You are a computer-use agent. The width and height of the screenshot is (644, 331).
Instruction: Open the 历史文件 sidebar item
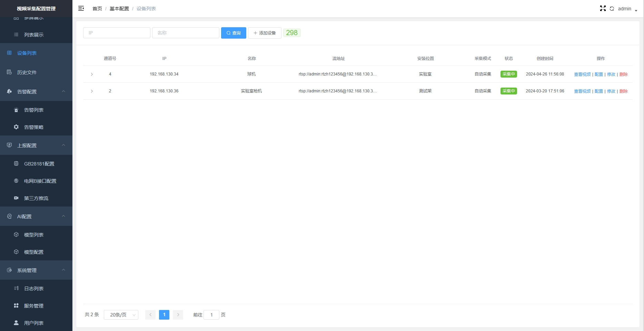point(27,72)
